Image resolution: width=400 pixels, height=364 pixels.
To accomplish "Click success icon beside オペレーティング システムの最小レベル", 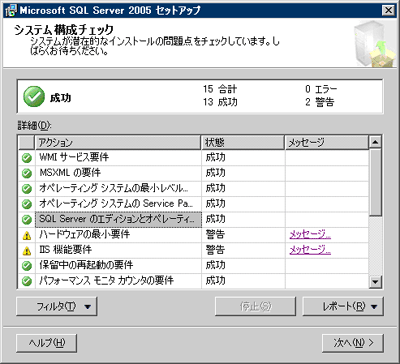I will point(27,189).
